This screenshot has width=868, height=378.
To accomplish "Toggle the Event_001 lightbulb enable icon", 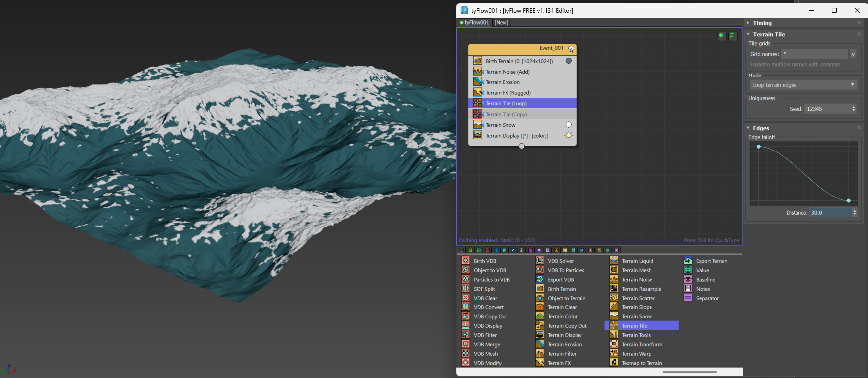I will 571,49.
